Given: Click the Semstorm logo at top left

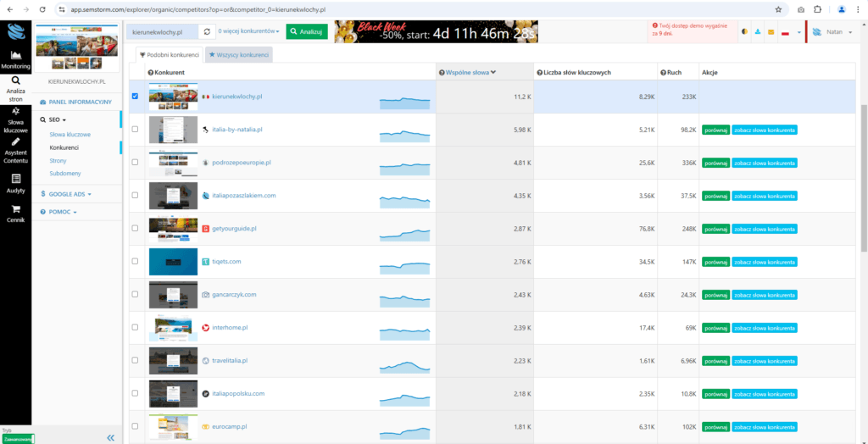Looking at the screenshot, I should click(15, 32).
